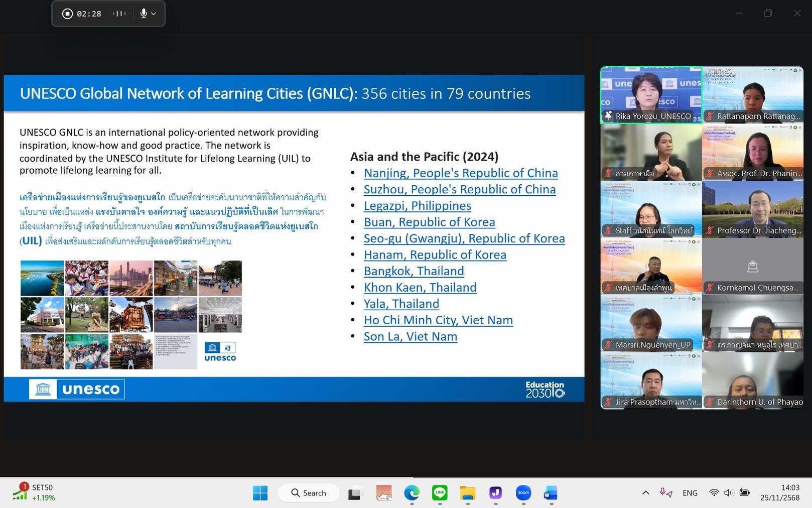Image resolution: width=812 pixels, height=508 pixels.
Task: Open the clock and date panel
Action: tap(779, 492)
